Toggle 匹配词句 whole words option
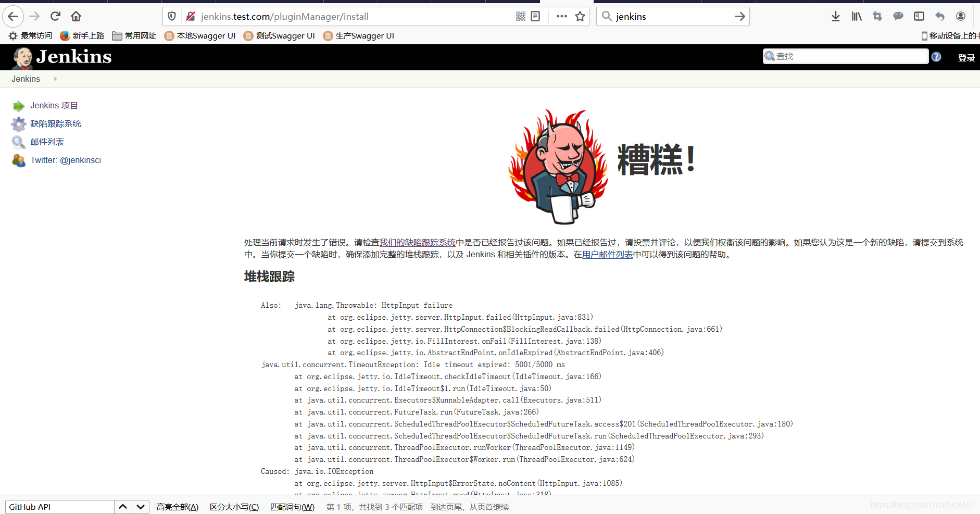 292,507
